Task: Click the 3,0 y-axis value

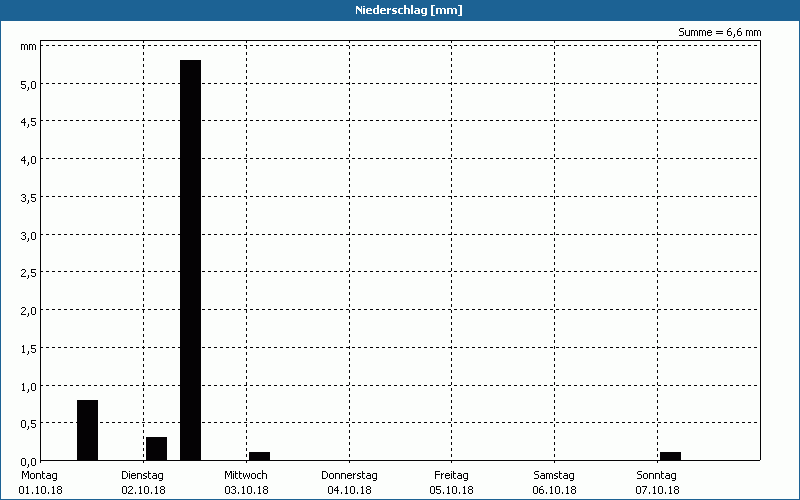Action: click(29, 236)
